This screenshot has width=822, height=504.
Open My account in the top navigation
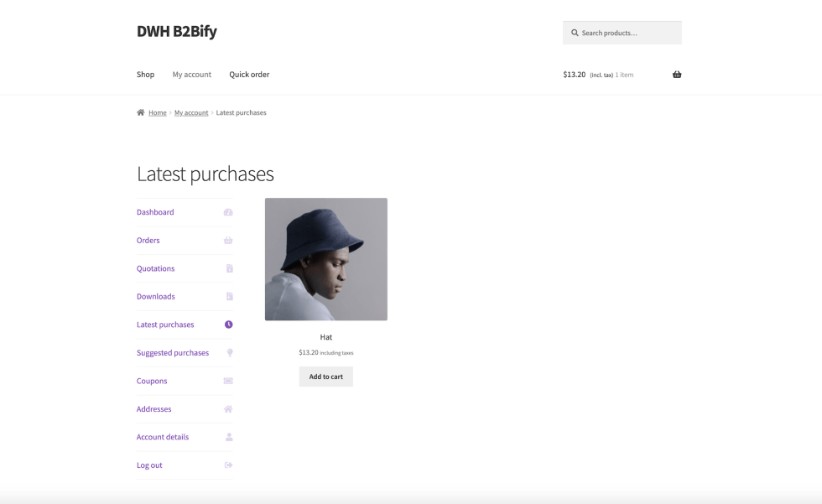192,75
